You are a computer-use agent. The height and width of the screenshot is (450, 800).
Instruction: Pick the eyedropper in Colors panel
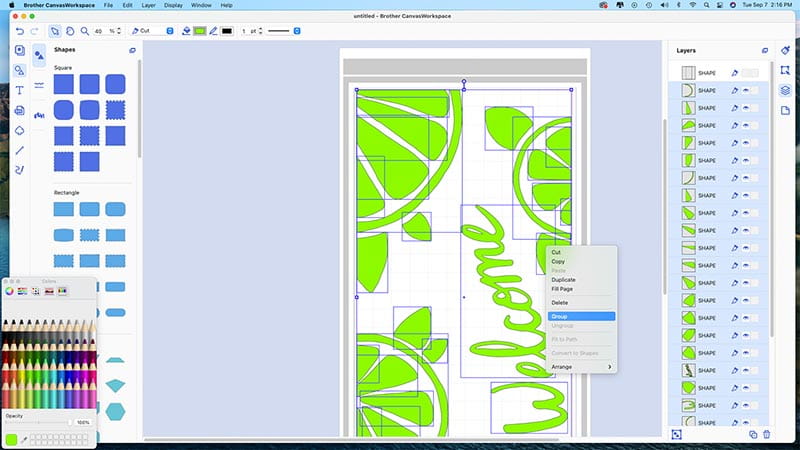point(24,439)
